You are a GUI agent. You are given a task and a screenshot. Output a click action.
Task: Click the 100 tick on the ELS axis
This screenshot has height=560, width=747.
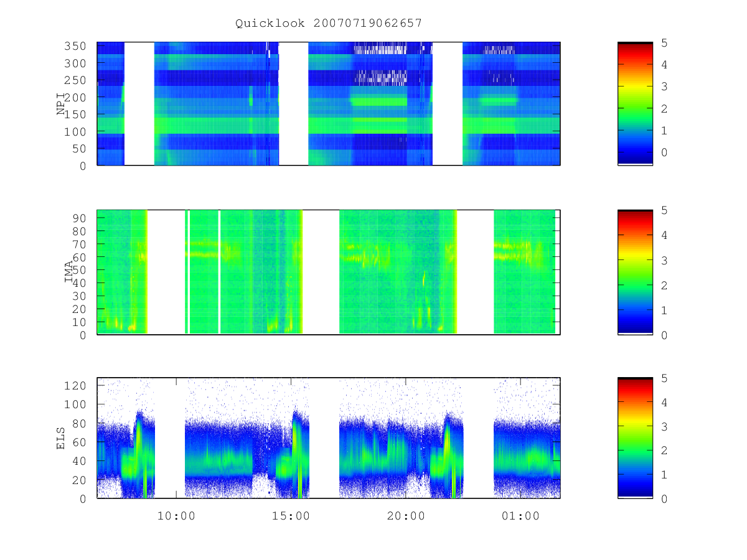[x=76, y=404]
